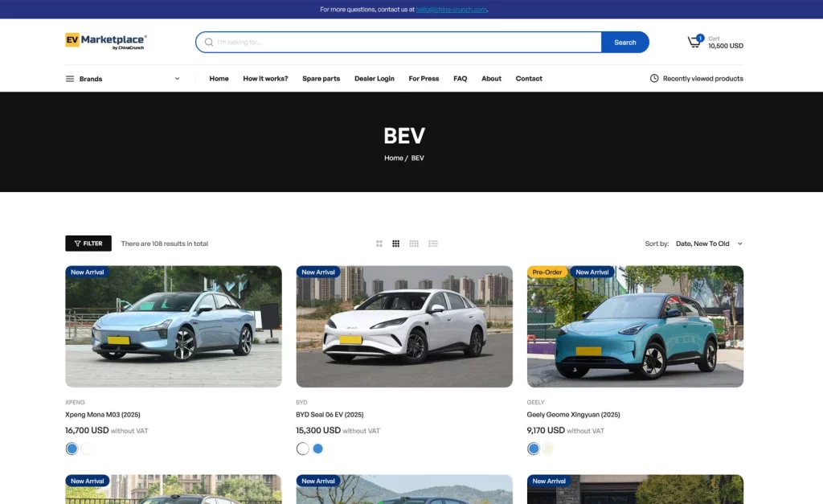Click the XPENG brand label
Screen dimensions: 823x504
point(75,403)
